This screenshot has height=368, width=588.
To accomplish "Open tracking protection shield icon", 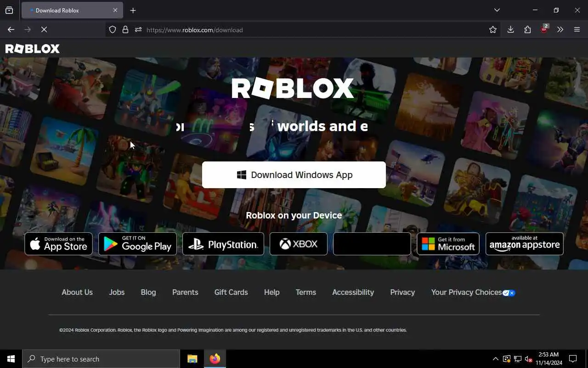I will point(113,29).
